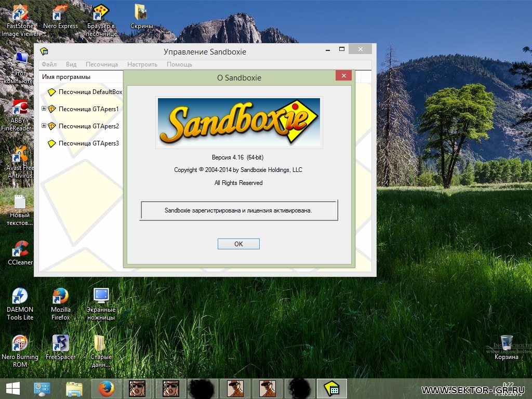532x399 pixels.
Task: Launch Nero Express from the desktop
Action: 60,17
